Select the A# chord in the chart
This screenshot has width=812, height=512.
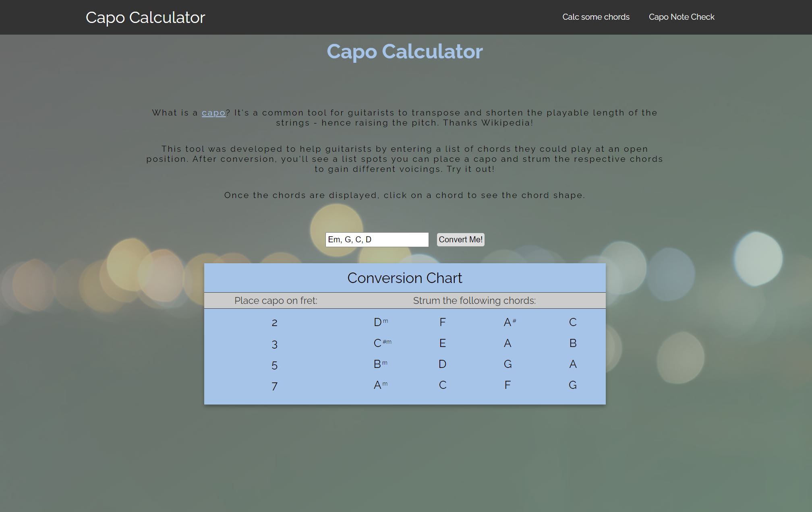(x=510, y=322)
